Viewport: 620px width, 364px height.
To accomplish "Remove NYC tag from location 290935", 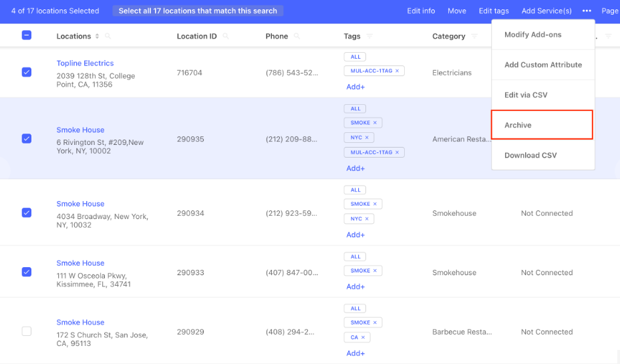I will pos(367,138).
